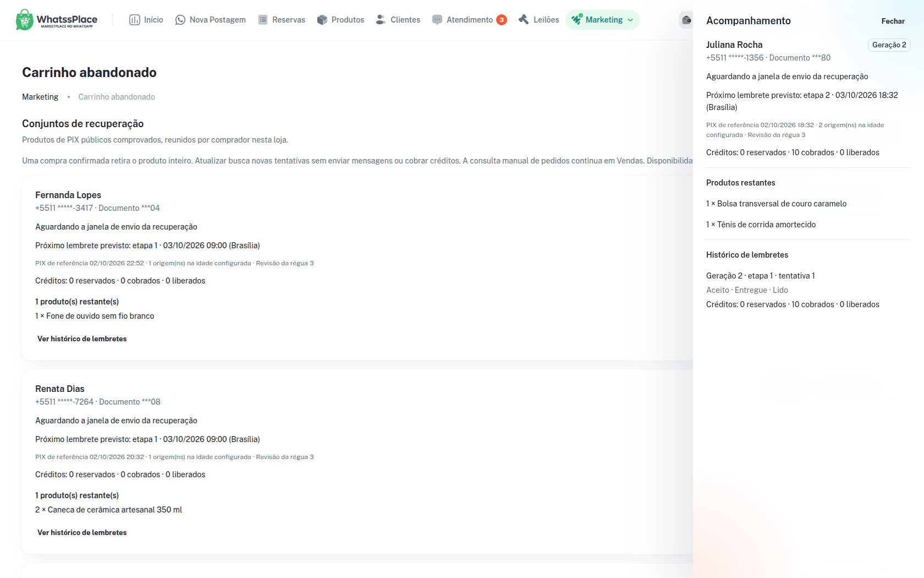Open Ver histórico de lembretes for Fernanda Lopes

pos(82,339)
